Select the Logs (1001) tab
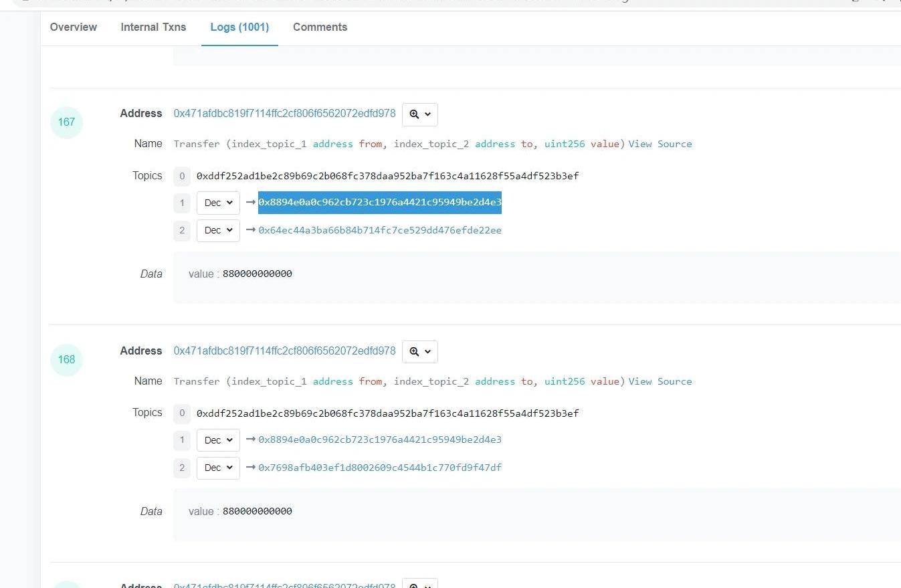The image size is (901, 588). 239,27
